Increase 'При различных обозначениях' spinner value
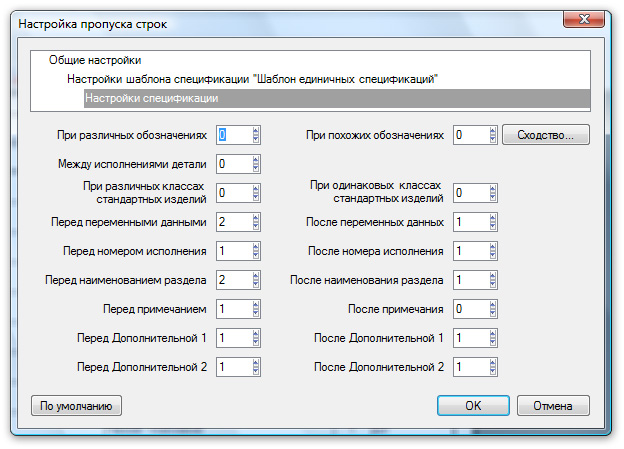Viewport: 624px width, 449px height. point(256,130)
